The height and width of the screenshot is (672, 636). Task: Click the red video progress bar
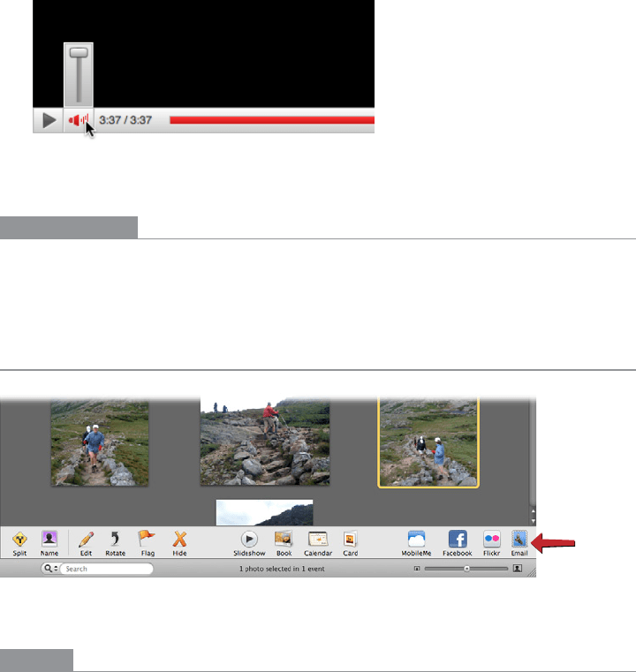(x=272, y=120)
